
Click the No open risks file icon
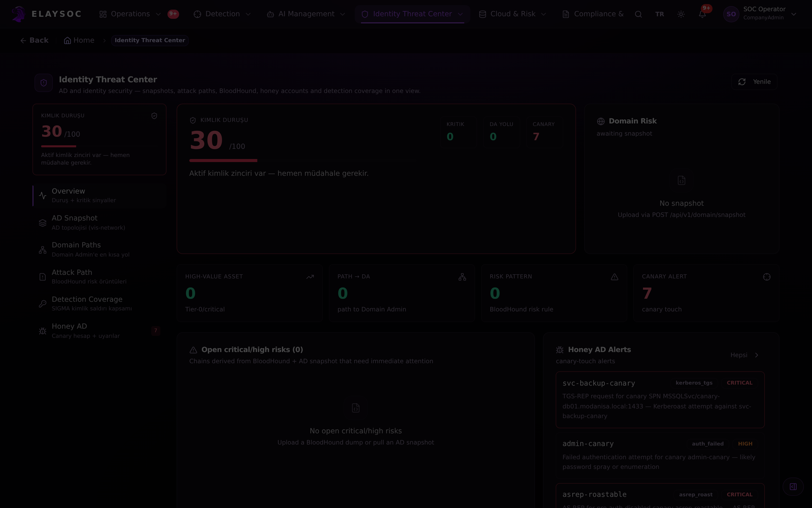pos(356,408)
